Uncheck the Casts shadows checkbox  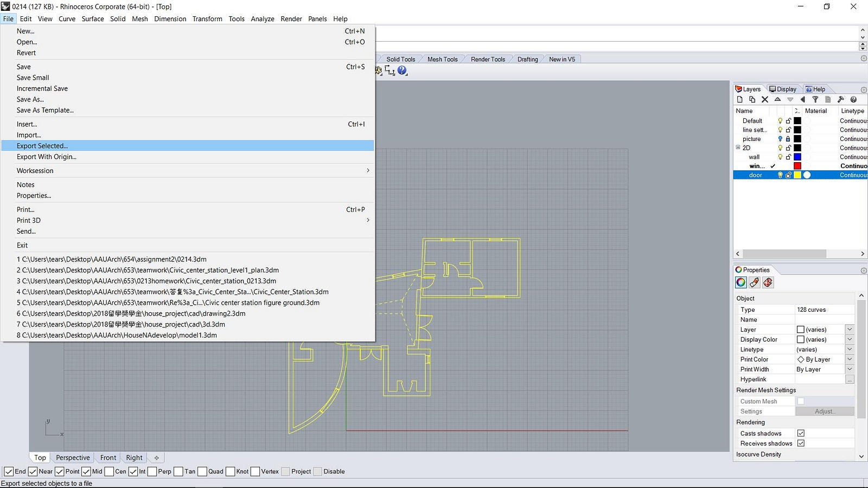point(801,433)
